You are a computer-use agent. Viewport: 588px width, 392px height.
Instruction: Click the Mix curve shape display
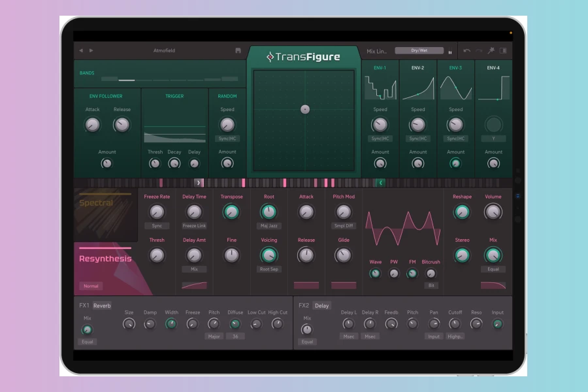pos(493,286)
